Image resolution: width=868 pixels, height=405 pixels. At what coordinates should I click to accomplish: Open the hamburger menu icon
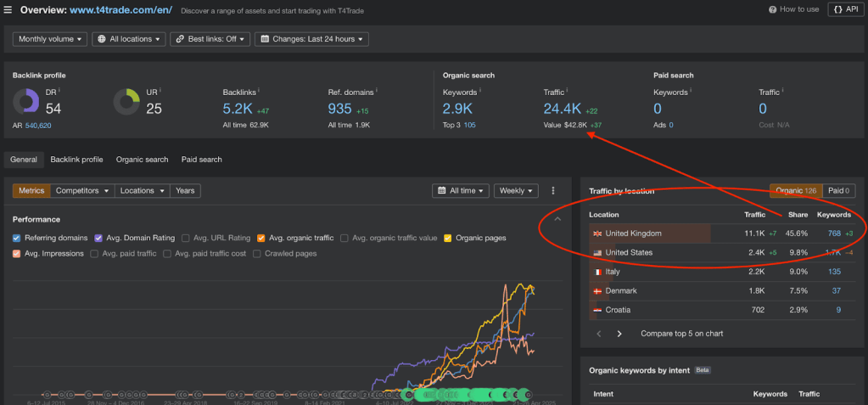8,10
